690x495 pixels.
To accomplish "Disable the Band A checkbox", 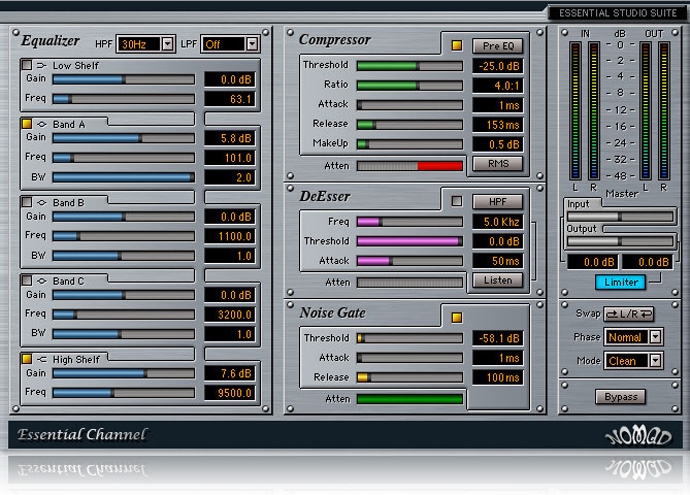I will [x=27, y=124].
